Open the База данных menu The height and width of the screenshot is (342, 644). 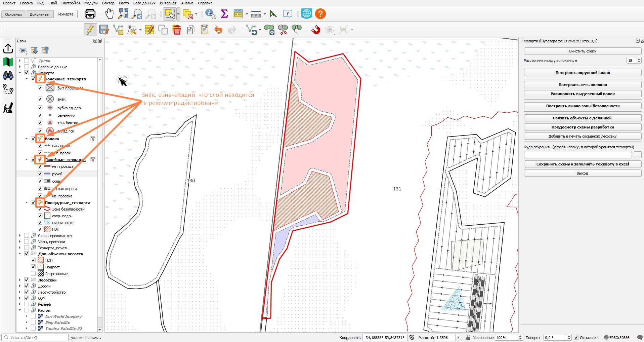pos(144,3)
